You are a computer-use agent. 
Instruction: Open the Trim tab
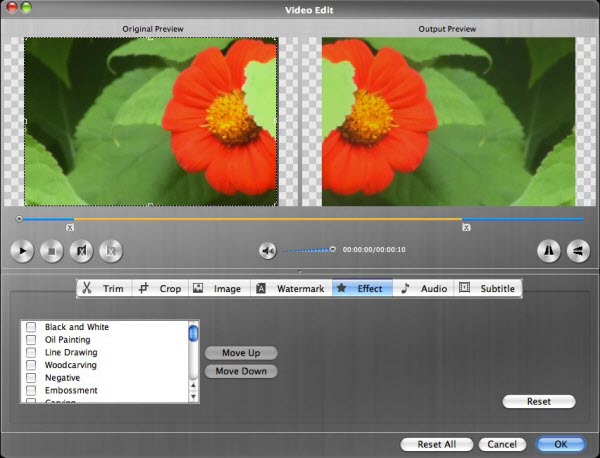(104, 288)
